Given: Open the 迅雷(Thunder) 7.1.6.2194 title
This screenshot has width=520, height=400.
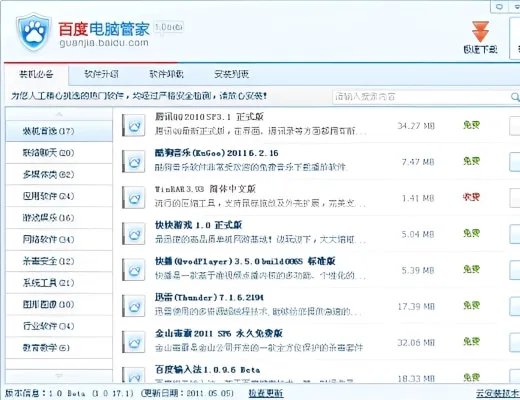Looking at the screenshot, I should click(209, 297).
